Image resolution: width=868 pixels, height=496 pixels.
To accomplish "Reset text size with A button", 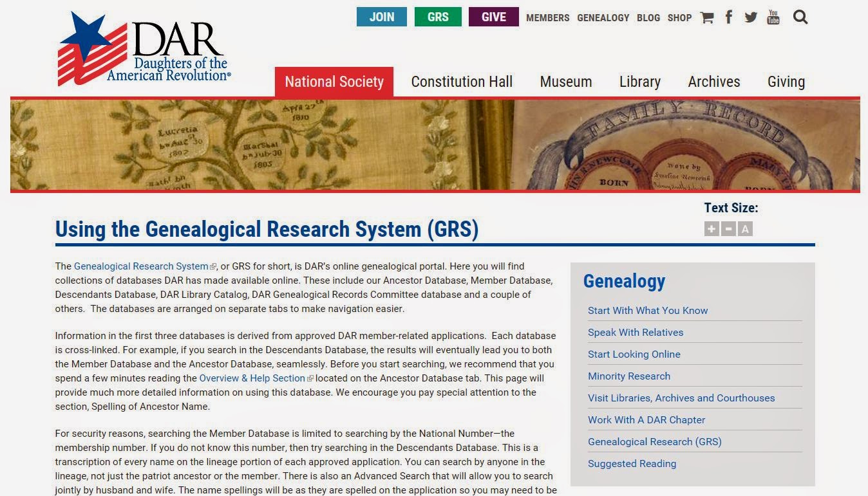I will 745,229.
